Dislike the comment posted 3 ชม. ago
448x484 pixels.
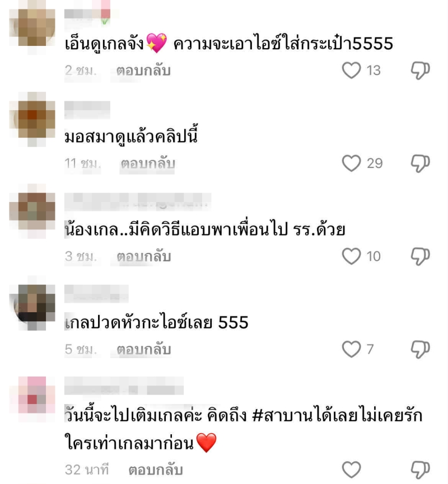point(420,256)
